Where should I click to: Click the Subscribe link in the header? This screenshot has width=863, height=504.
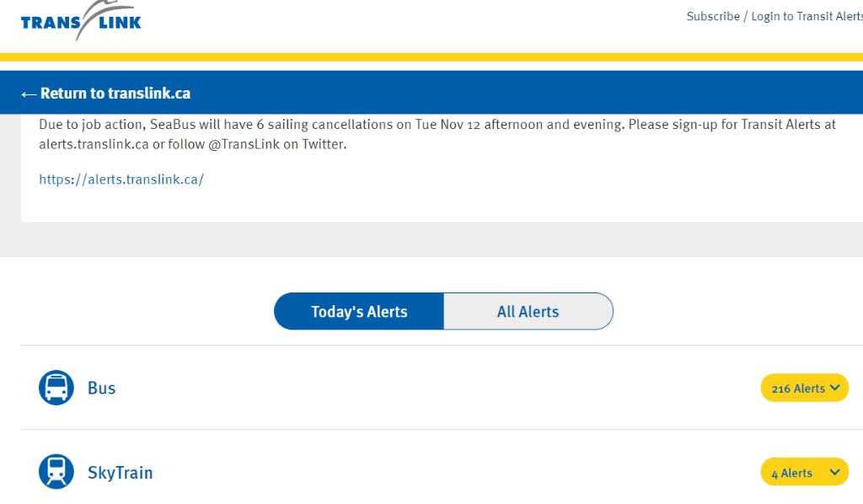pos(713,17)
